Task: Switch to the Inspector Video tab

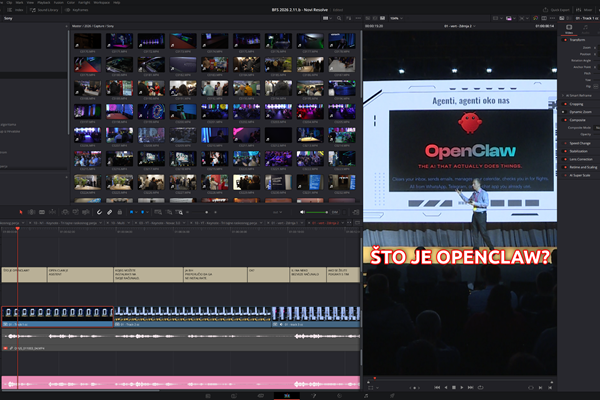Action: [x=569, y=29]
